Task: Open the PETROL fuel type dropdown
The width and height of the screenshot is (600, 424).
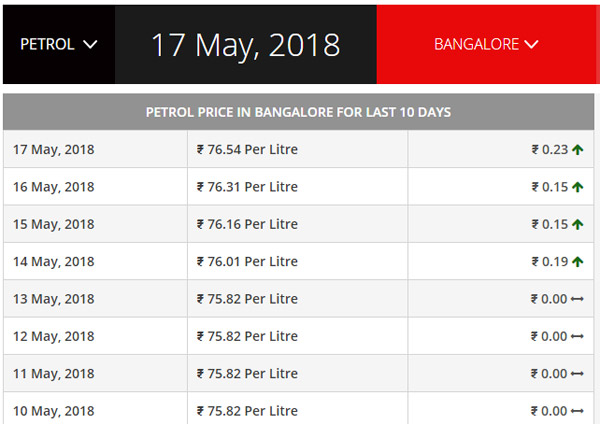Action: coord(58,44)
